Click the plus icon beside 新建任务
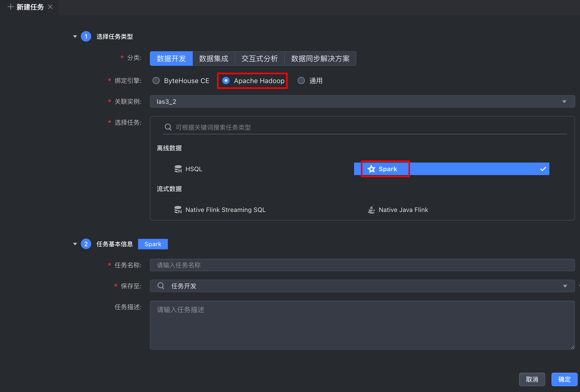This screenshot has width=580, height=392. [x=10, y=7]
